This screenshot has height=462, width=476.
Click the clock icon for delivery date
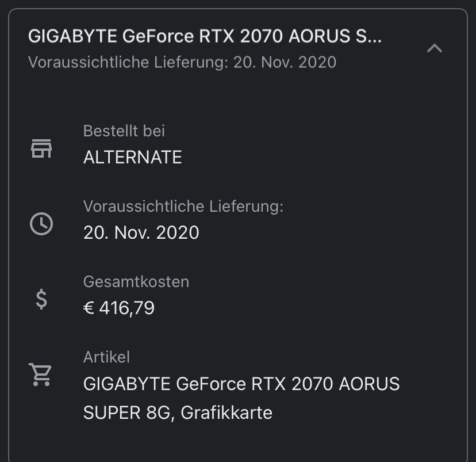point(41,224)
